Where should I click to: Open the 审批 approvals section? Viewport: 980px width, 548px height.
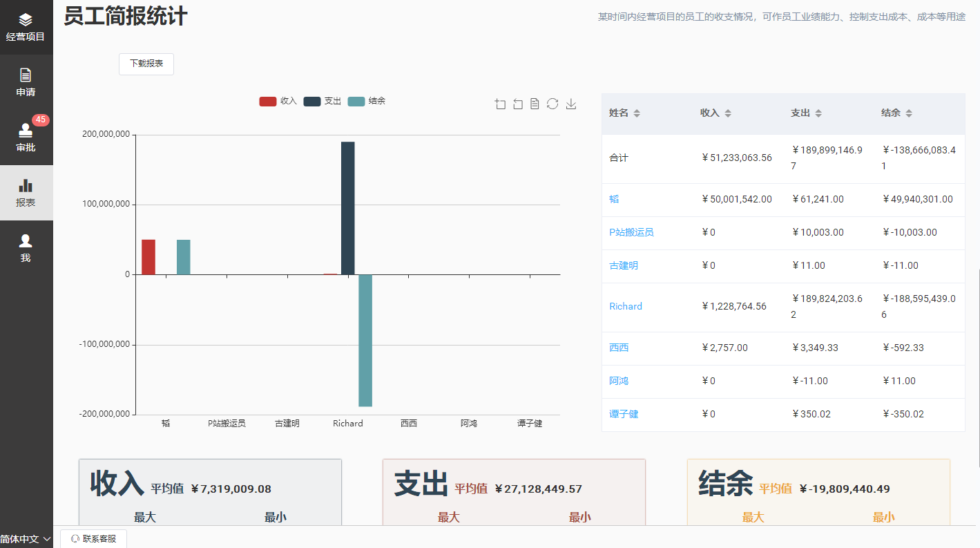click(26, 138)
